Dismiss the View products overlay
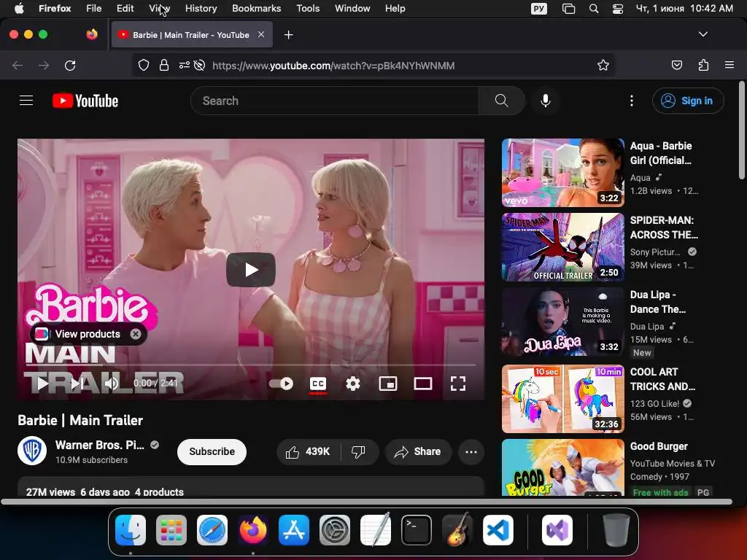747x560 pixels. [x=136, y=334]
